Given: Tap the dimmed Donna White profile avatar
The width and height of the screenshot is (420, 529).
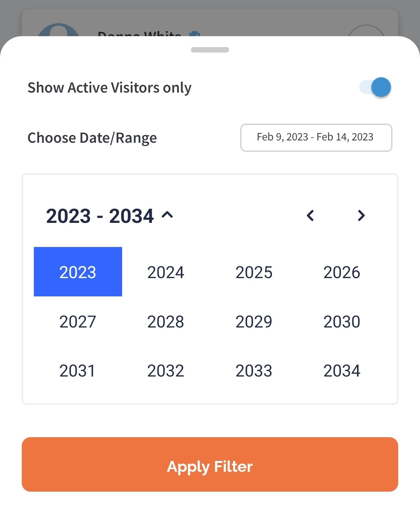Looking at the screenshot, I should pos(58,30).
